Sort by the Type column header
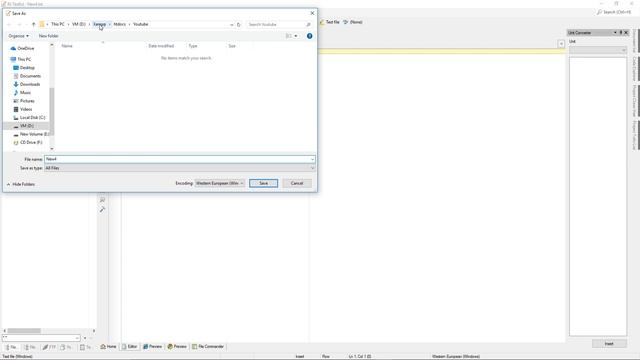The image size is (640, 360). (x=193, y=46)
